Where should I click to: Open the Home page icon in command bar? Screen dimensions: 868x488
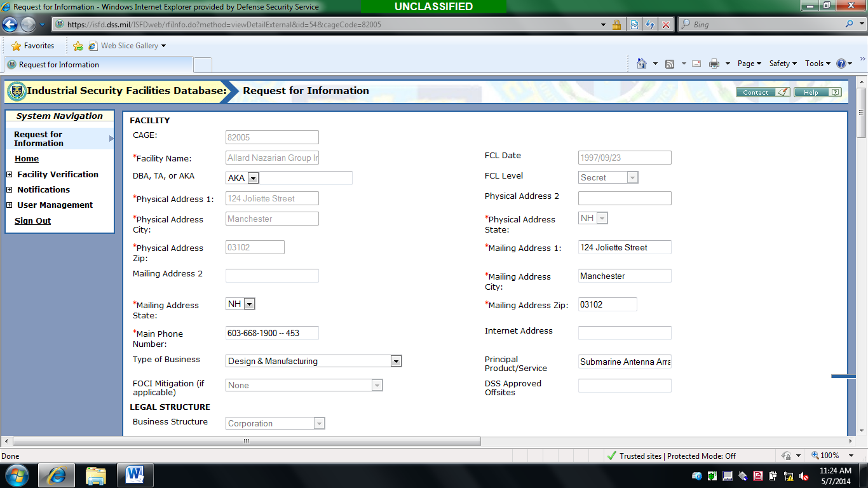(x=642, y=64)
